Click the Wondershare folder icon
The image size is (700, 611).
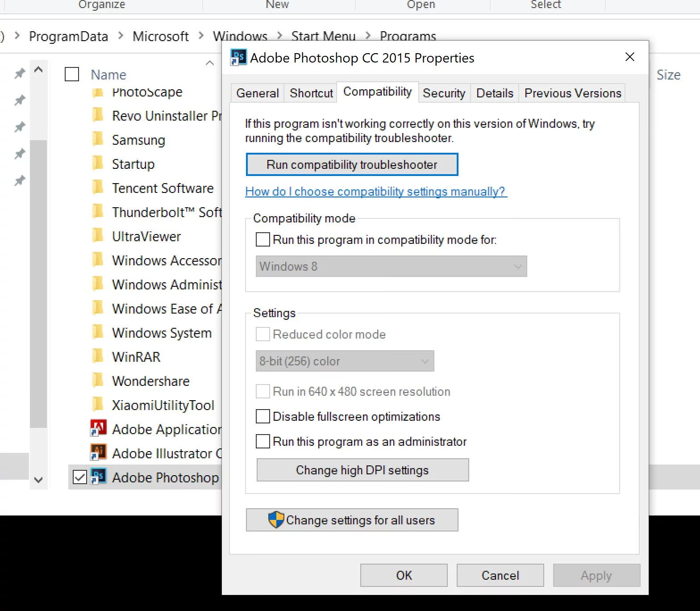(98, 380)
